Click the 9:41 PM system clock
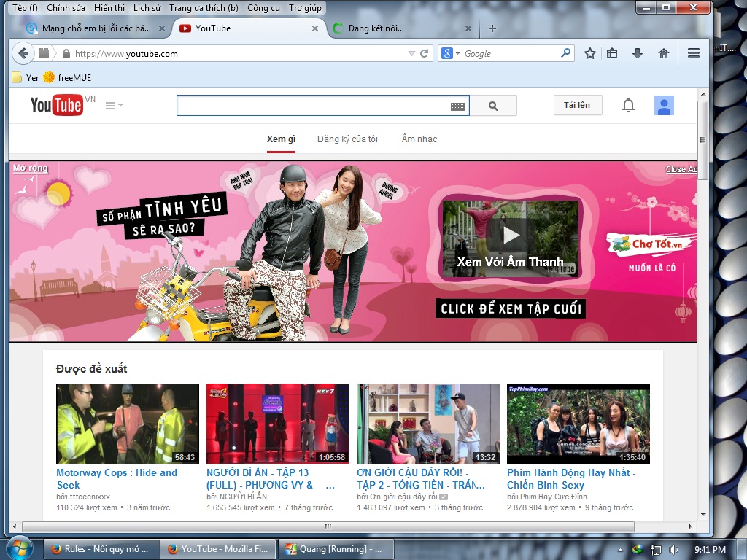Viewport: 747px width, 560px height. (710, 550)
